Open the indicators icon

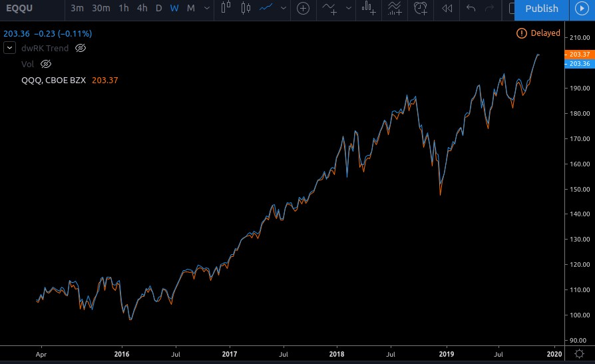pos(329,9)
